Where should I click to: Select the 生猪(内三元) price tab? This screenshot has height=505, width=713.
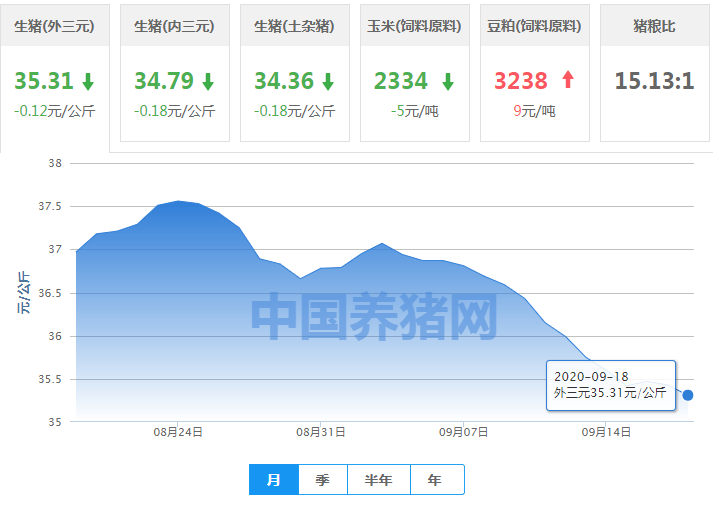pyautogui.click(x=175, y=73)
